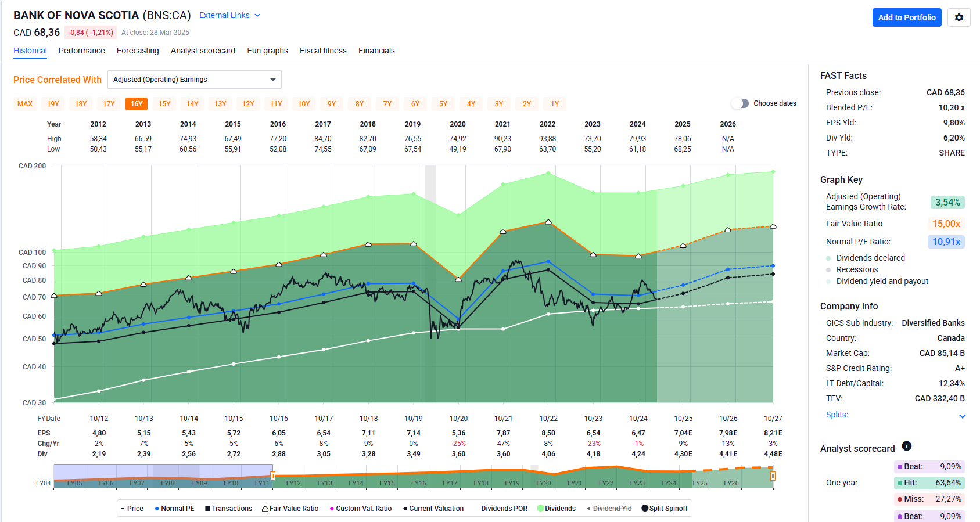The height and width of the screenshot is (522, 980).
Task: Toggle the Choose dates switch
Action: tap(740, 103)
